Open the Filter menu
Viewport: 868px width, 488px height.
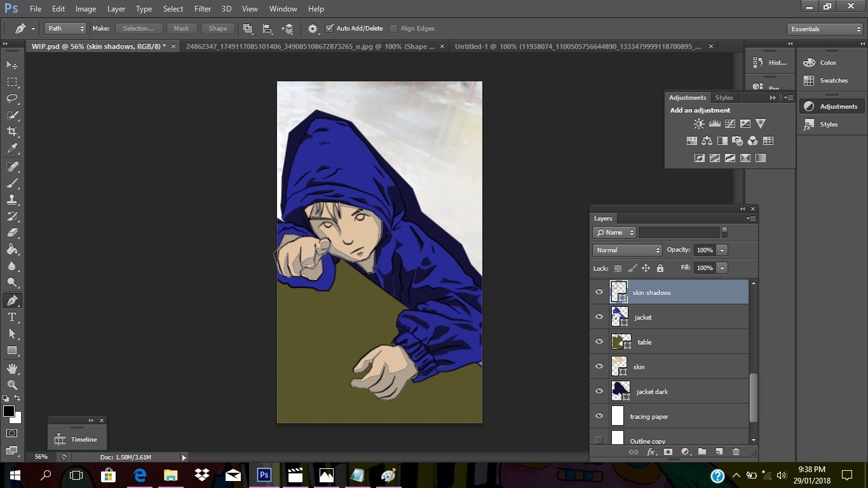pos(203,9)
